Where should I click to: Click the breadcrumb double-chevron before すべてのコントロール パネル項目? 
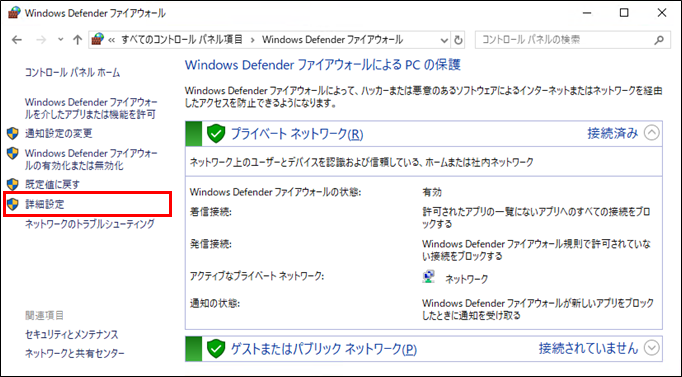pyautogui.click(x=112, y=40)
